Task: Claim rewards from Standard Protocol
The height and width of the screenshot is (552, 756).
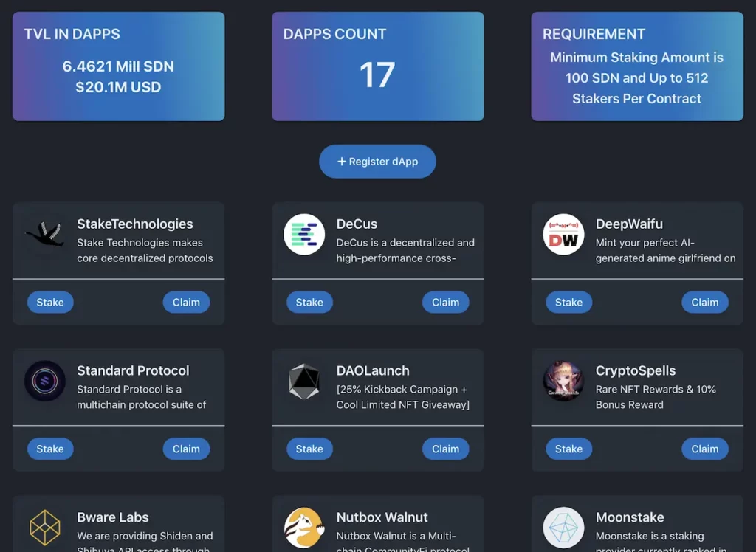Action: click(186, 449)
